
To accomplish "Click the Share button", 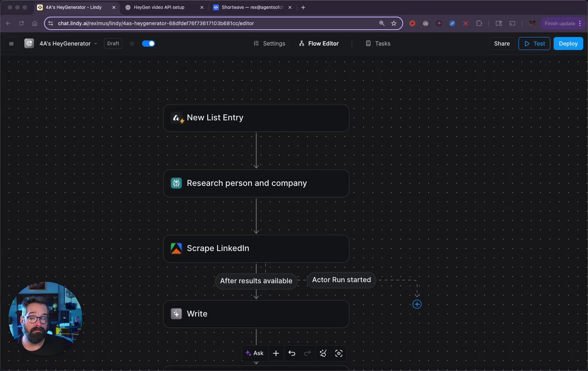I will pos(502,44).
